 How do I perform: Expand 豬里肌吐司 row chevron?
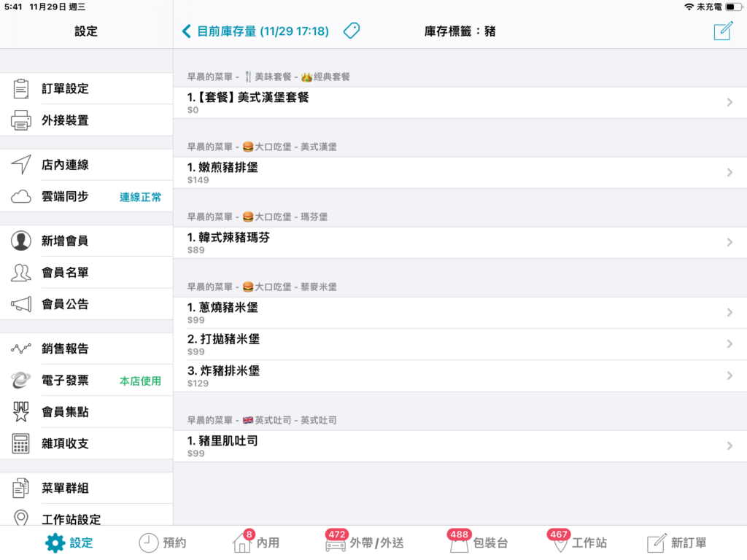tap(729, 446)
